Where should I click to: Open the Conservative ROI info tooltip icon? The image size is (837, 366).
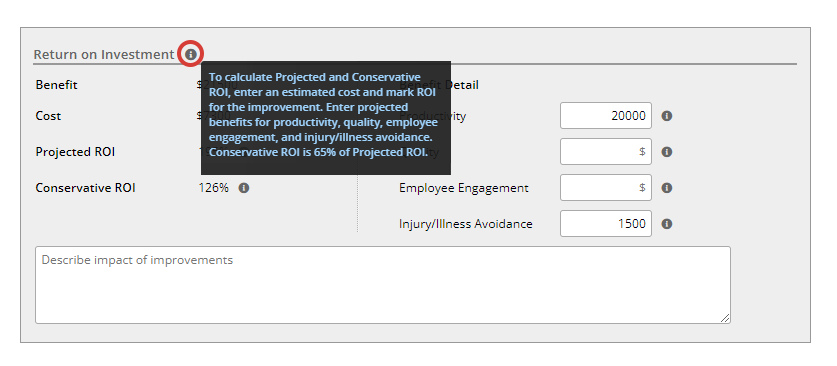click(244, 188)
